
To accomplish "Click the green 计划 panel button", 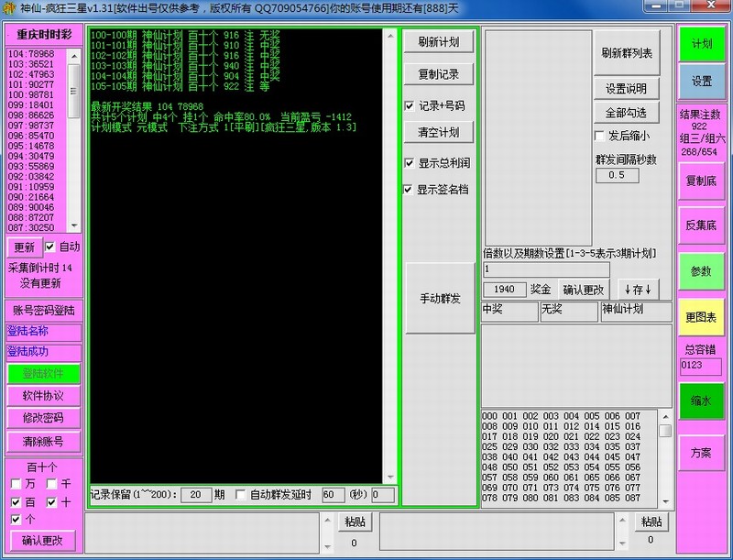I will pyautogui.click(x=702, y=44).
